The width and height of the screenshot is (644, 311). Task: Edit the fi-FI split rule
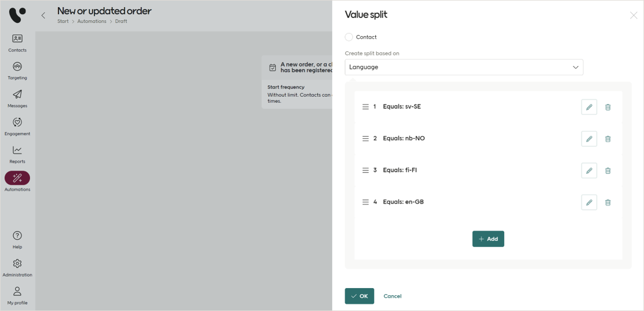pos(589,171)
